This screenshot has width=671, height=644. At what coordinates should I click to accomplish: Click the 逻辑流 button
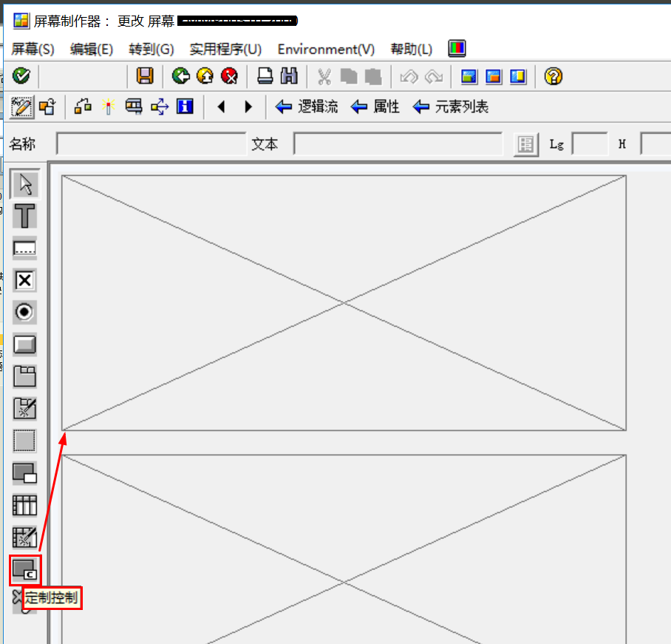[307, 106]
